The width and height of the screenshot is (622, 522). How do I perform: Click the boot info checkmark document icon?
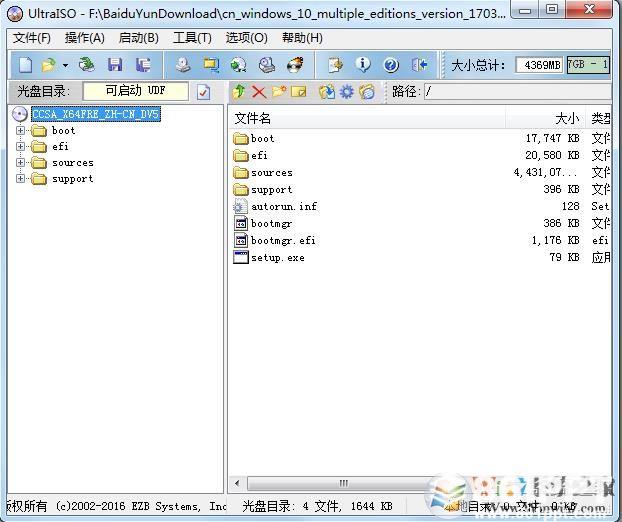(203, 92)
